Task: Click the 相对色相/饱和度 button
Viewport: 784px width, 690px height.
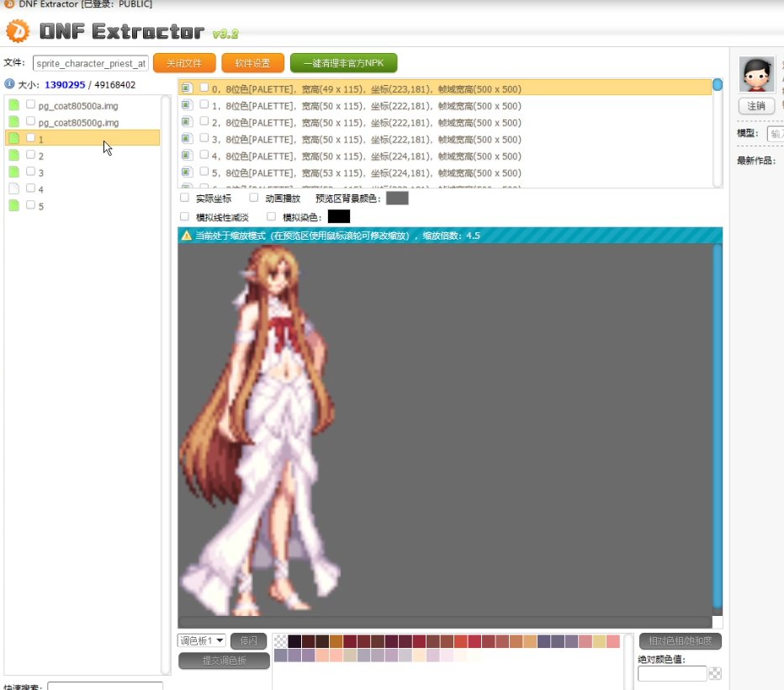Action: [681, 641]
